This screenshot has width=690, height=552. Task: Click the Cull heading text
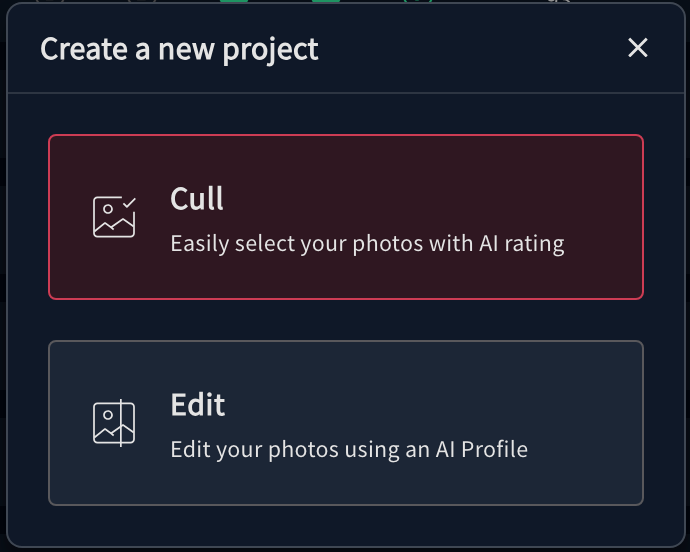coord(197,199)
